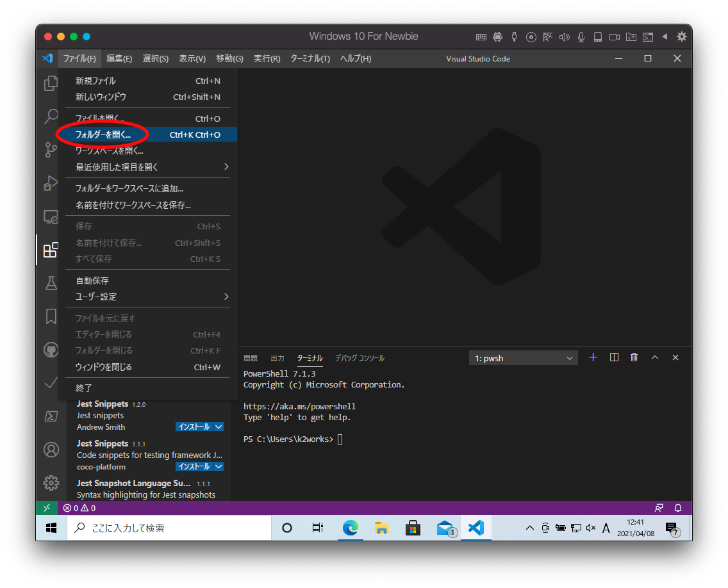
Task: Open Microsoft Store from taskbar
Action: pos(412,528)
